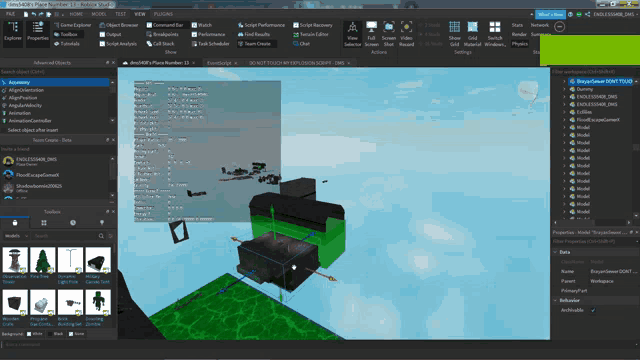
Task: Open the Terrain Editor
Action: point(311,34)
